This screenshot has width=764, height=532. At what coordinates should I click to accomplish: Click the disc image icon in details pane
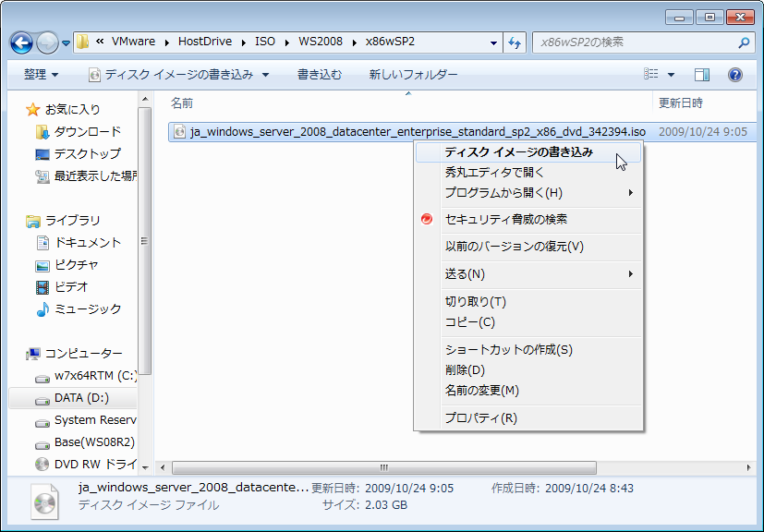[x=45, y=502]
